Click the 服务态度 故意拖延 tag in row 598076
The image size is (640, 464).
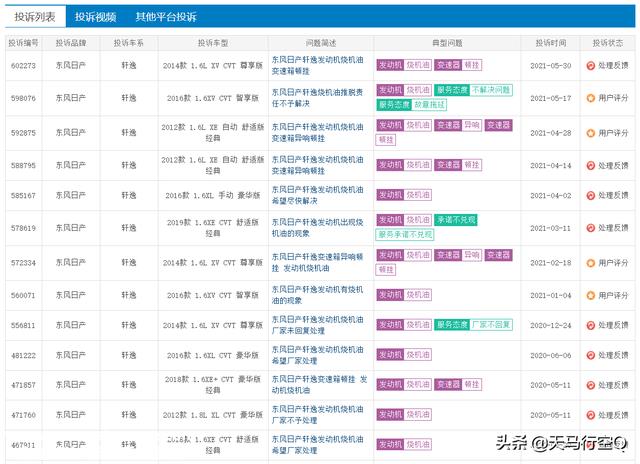(x=411, y=105)
